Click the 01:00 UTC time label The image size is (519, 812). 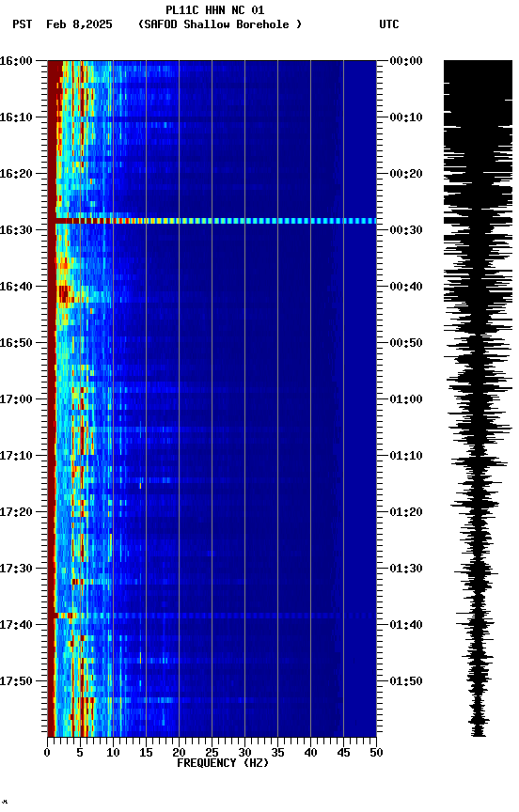(x=406, y=399)
